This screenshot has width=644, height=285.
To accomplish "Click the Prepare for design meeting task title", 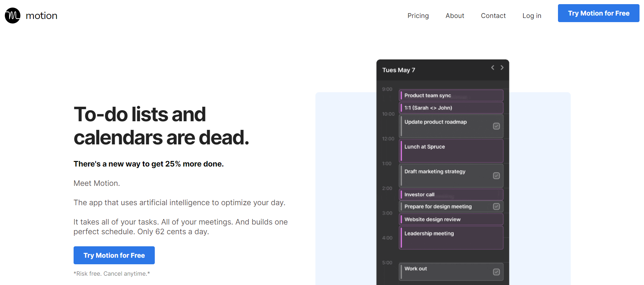I will click(438, 207).
